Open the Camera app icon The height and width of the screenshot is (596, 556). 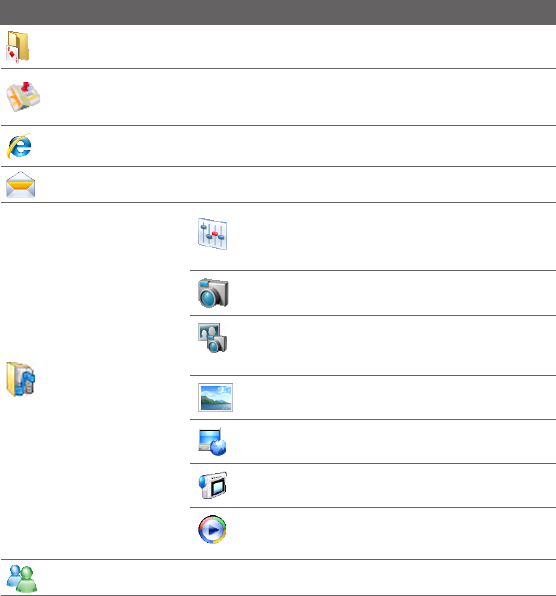click(213, 293)
